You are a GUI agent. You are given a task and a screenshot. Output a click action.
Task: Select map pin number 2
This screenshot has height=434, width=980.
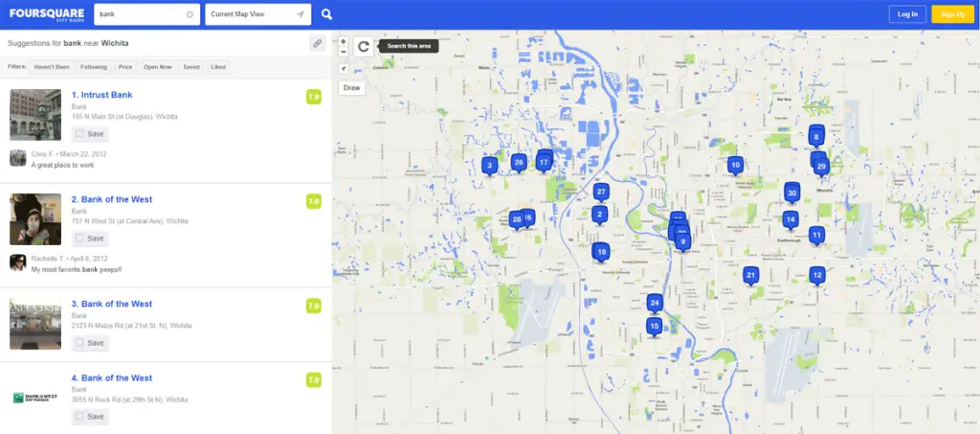(x=599, y=215)
